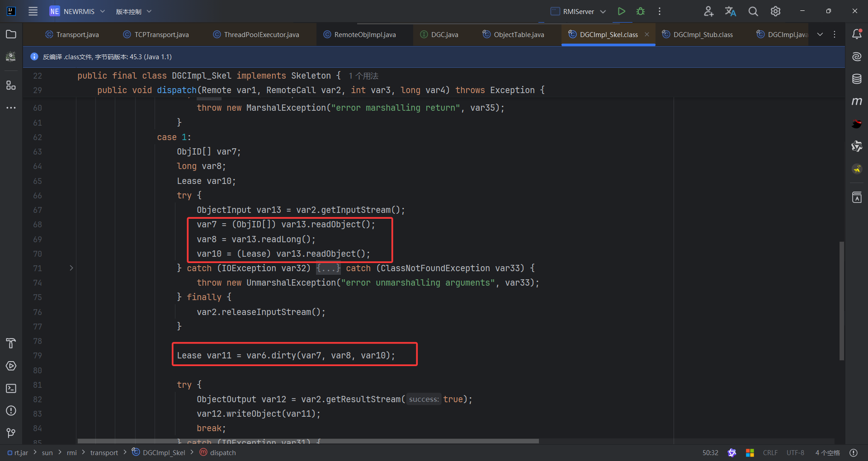Run the RMIServer configuration
The height and width of the screenshot is (461, 868).
pyautogui.click(x=622, y=11)
